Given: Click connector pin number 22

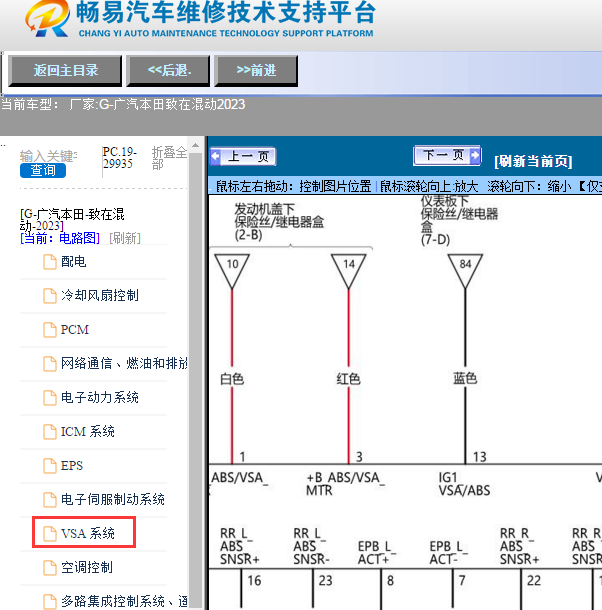Looking at the screenshot, I should [534, 581].
